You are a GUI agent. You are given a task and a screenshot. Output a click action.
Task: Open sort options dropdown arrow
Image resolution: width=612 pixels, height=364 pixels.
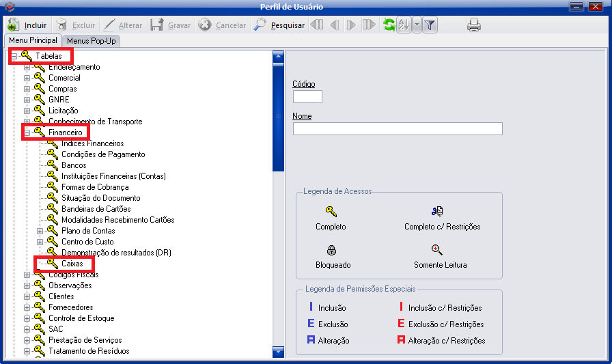click(x=416, y=25)
